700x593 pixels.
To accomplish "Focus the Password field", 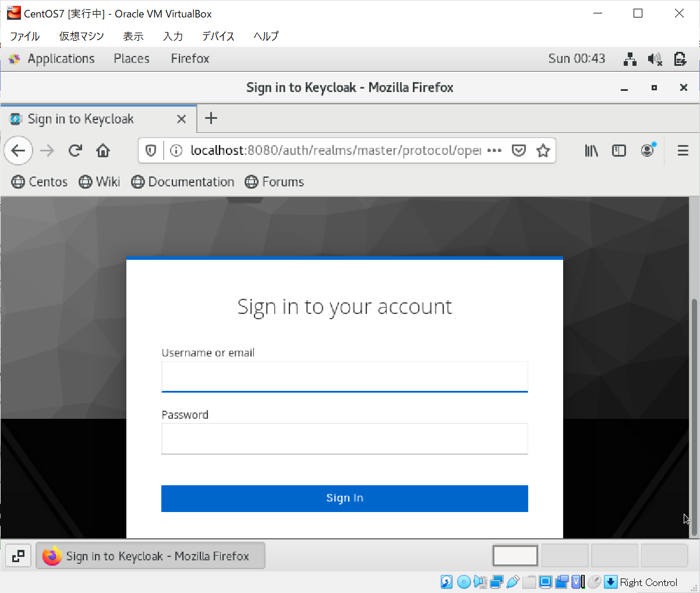I will tap(345, 439).
